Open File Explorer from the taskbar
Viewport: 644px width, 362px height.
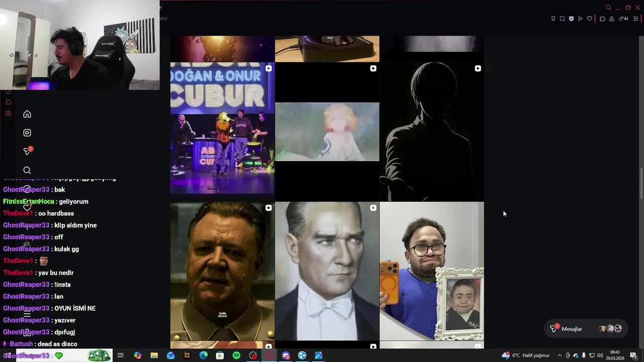point(154,355)
